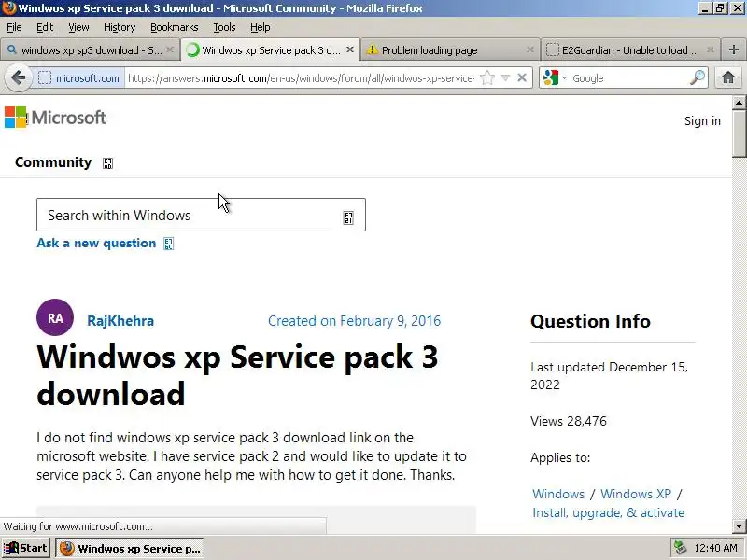Close the 'windows xp sp3 download' tab
The image size is (747, 560).
170,49
